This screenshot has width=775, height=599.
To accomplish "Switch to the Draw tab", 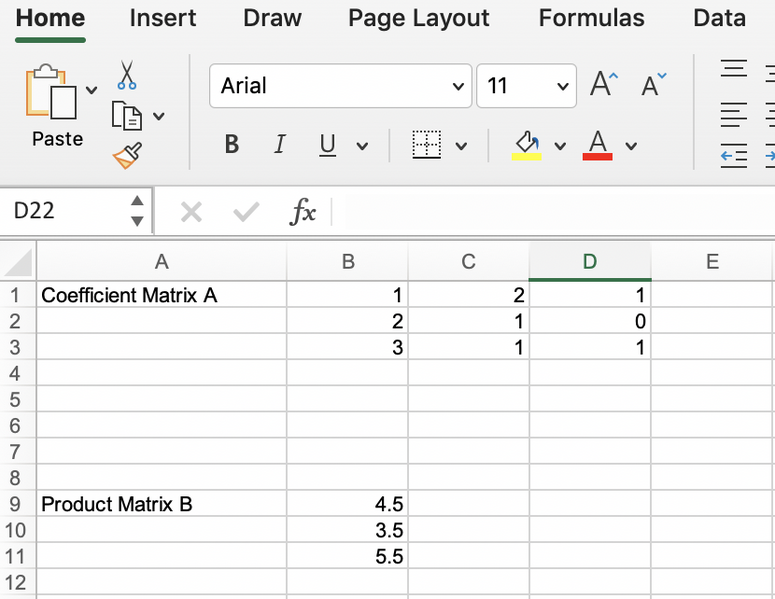I will [x=272, y=18].
